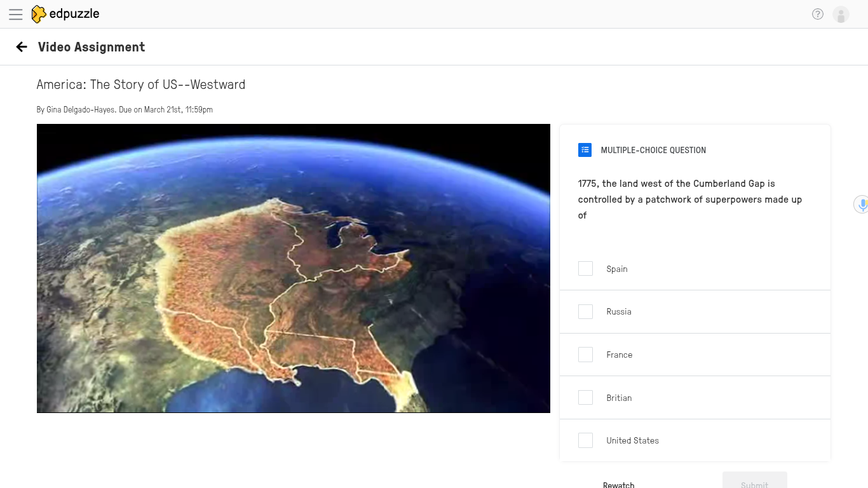The width and height of the screenshot is (868, 488).
Task: Click the multiple-choice question list icon
Action: coord(585,150)
